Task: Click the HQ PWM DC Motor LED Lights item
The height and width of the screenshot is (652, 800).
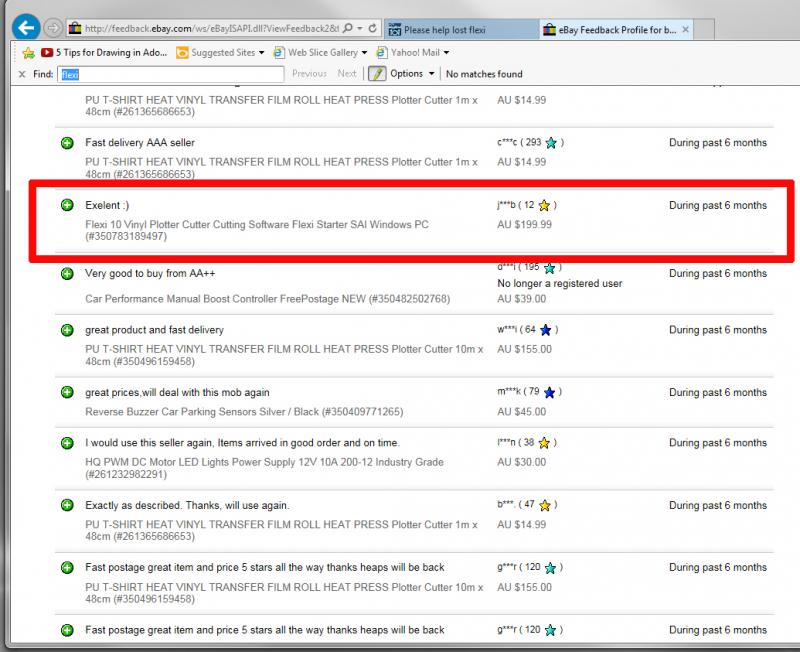Action: [264, 468]
